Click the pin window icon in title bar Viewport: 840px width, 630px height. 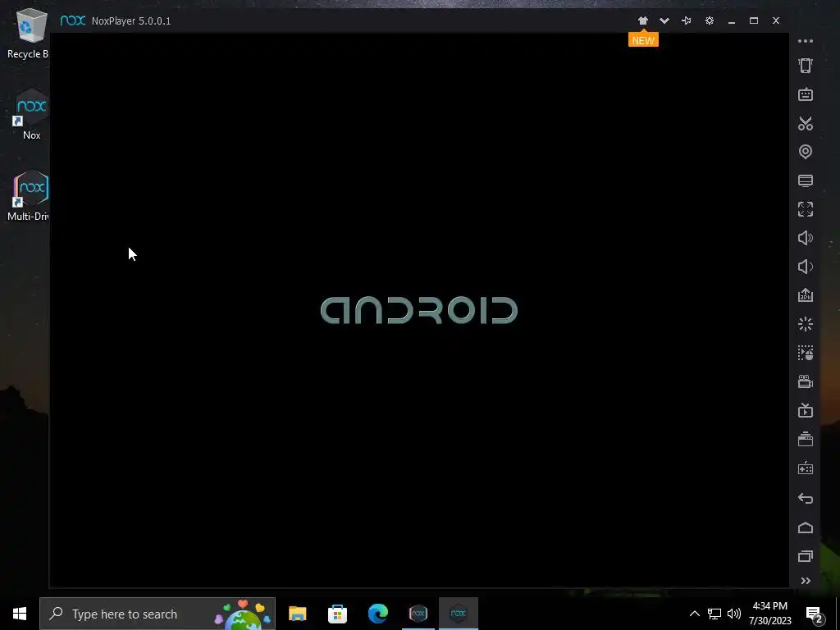(x=687, y=21)
